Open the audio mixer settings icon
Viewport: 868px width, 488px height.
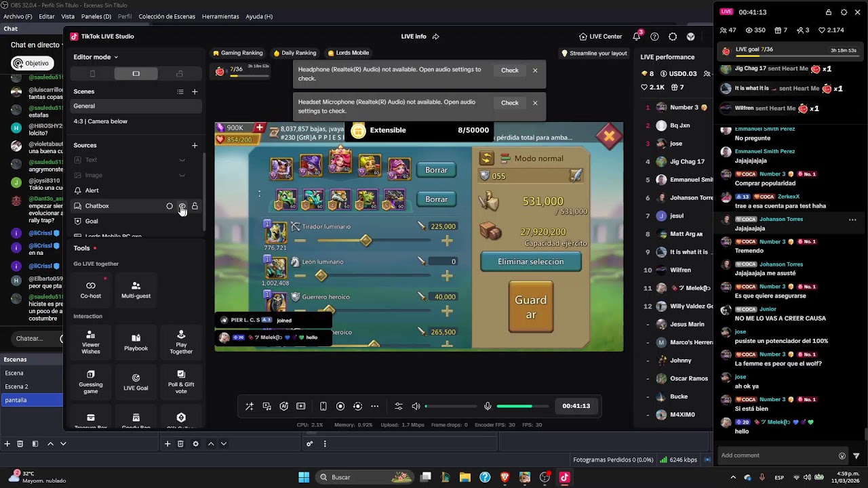(x=399, y=406)
